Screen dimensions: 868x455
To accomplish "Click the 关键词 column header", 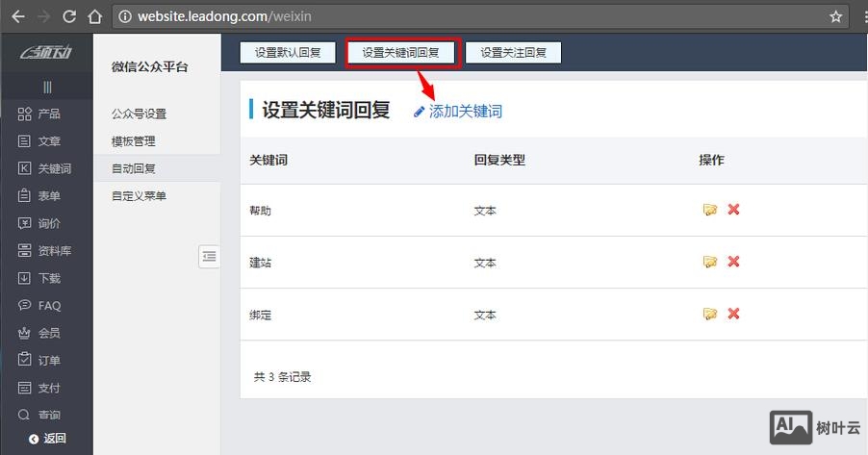I will click(x=268, y=161).
